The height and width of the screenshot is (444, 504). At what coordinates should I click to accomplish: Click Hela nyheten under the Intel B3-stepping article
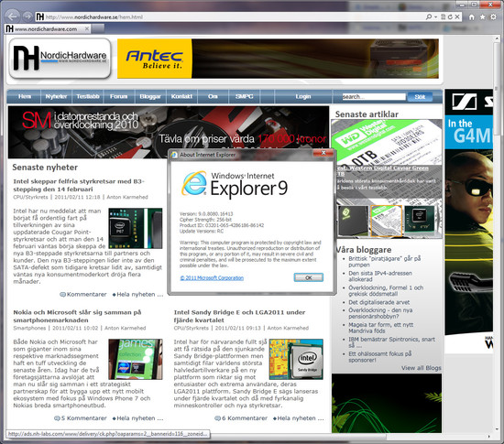pos(137,295)
